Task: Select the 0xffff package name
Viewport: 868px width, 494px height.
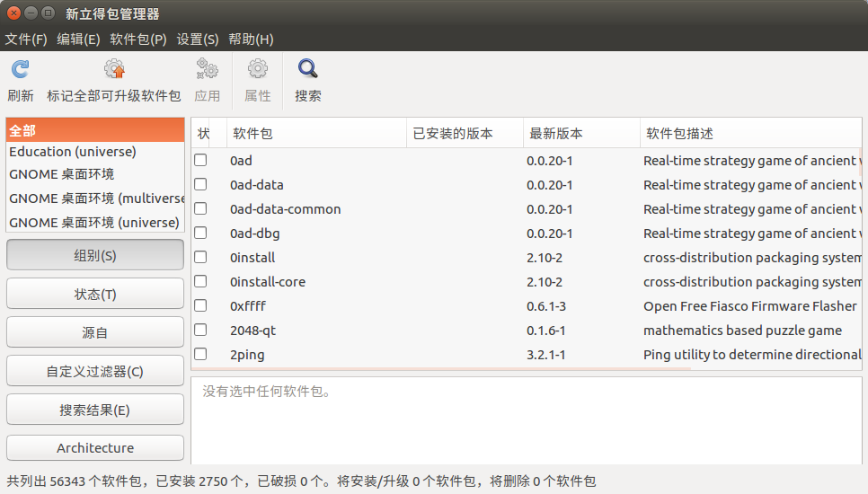Action: pos(248,306)
